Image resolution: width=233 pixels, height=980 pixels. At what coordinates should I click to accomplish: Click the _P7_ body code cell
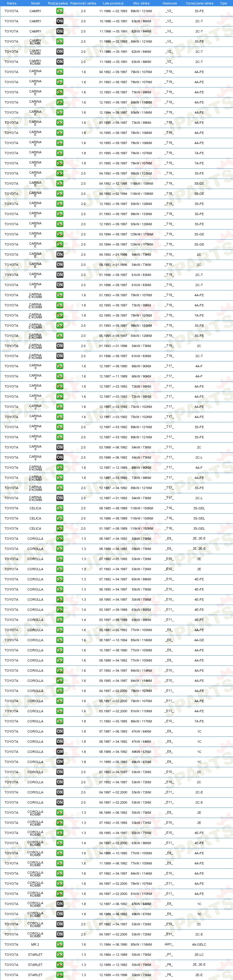(x=169, y=955)
